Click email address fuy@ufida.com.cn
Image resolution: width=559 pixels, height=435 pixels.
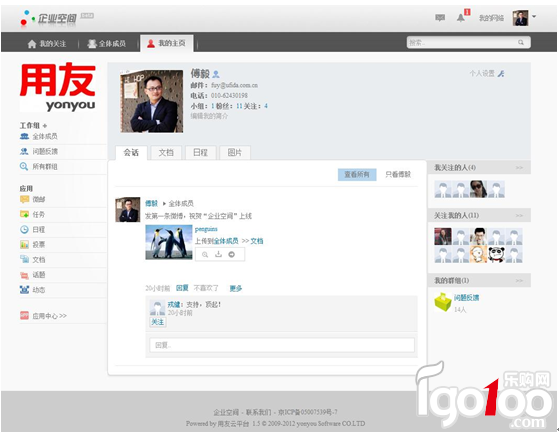234,85
